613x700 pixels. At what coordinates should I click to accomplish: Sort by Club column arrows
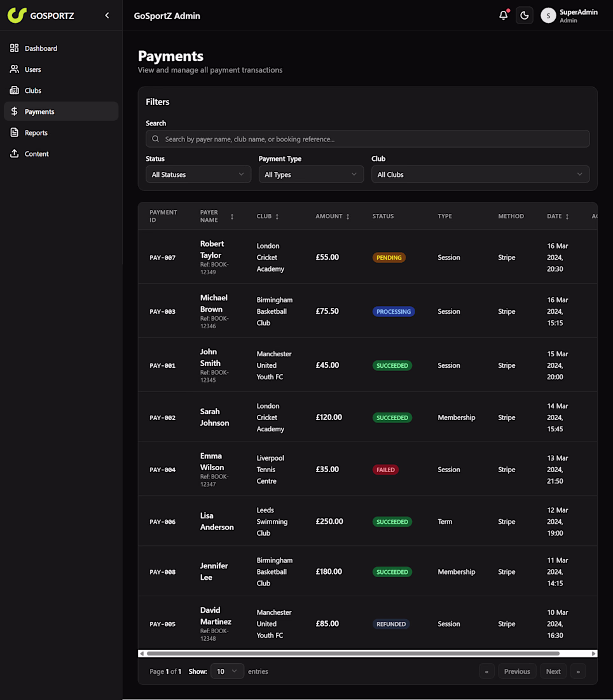point(277,216)
